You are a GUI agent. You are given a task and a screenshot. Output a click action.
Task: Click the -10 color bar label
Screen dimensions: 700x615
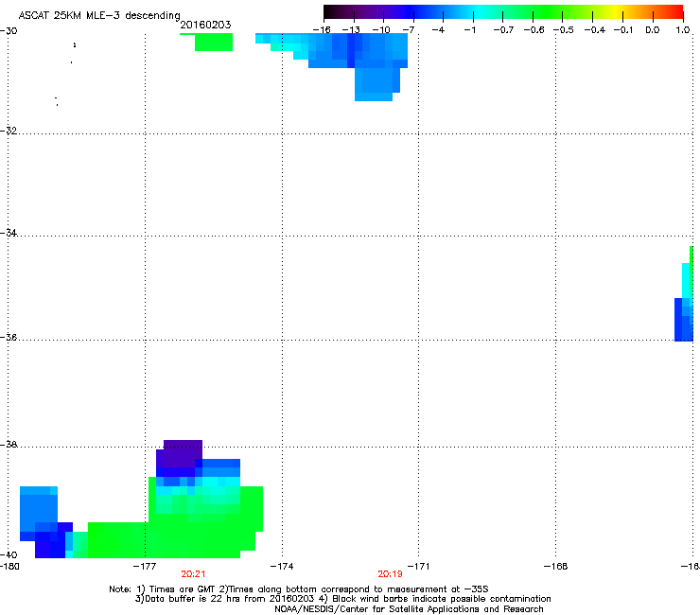point(381,30)
